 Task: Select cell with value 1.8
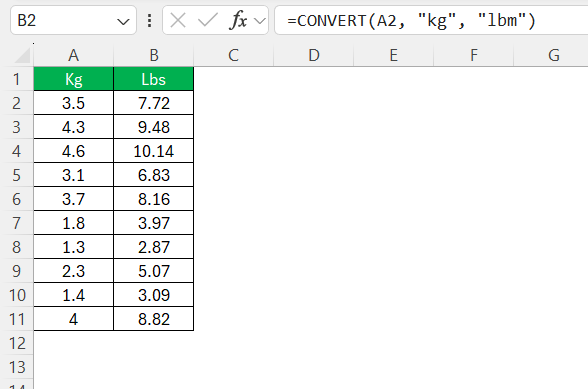[74, 223]
